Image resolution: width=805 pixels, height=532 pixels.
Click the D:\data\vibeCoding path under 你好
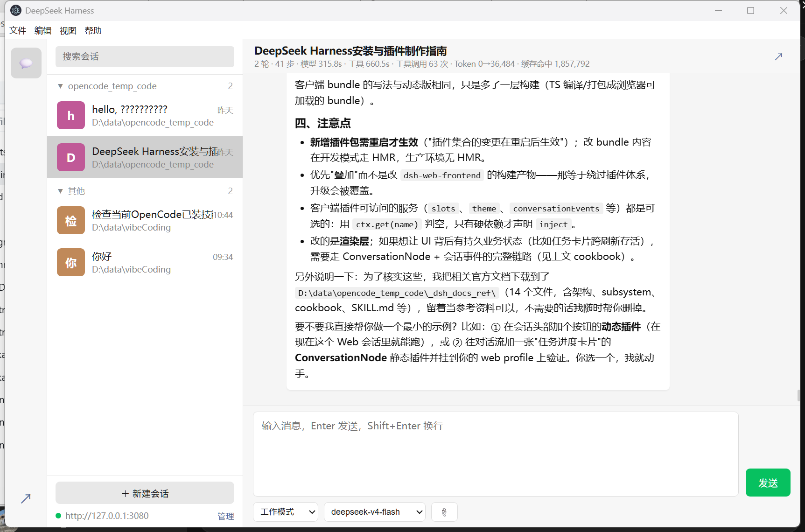(x=131, y=269)
